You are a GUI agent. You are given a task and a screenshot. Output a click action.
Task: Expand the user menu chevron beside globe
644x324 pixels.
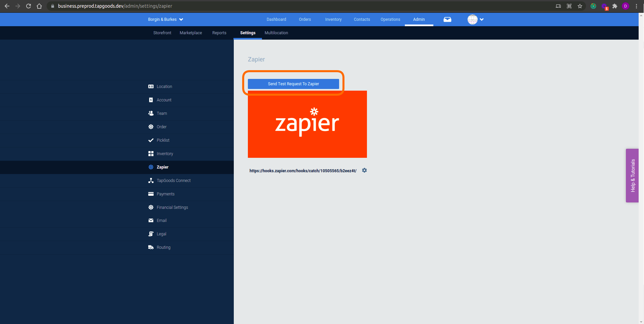tap(482, 19)
